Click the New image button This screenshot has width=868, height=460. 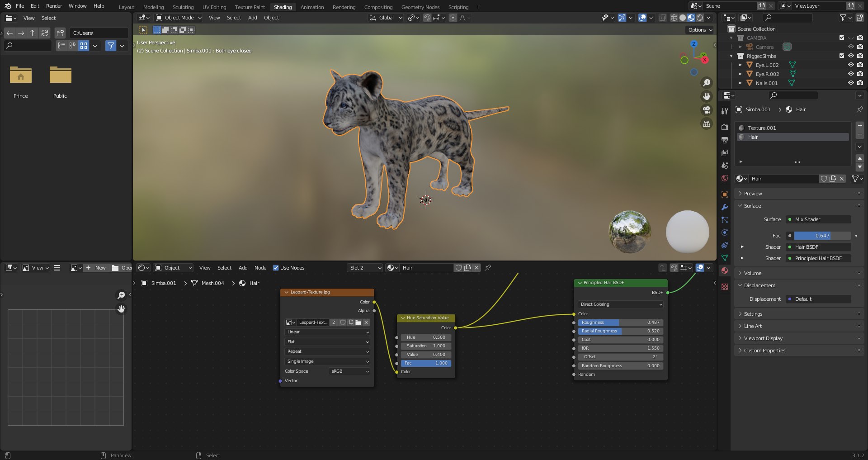point(96,268)
